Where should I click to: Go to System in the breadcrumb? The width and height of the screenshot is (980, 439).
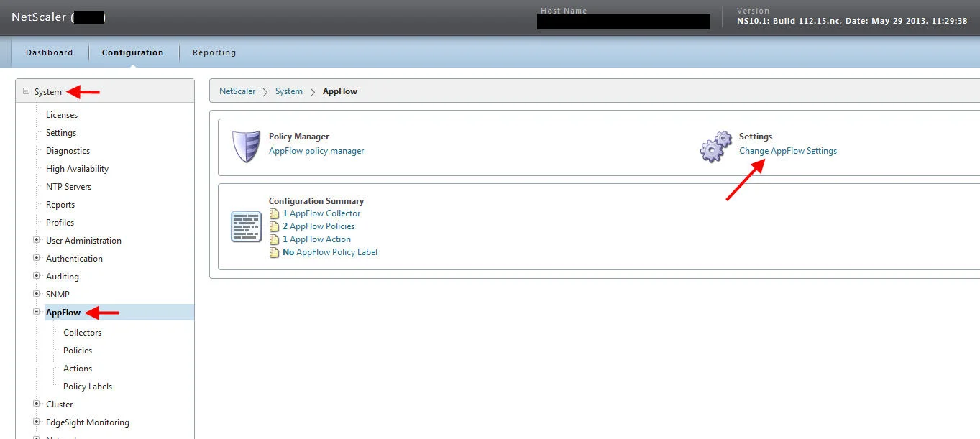coord(289,91)
